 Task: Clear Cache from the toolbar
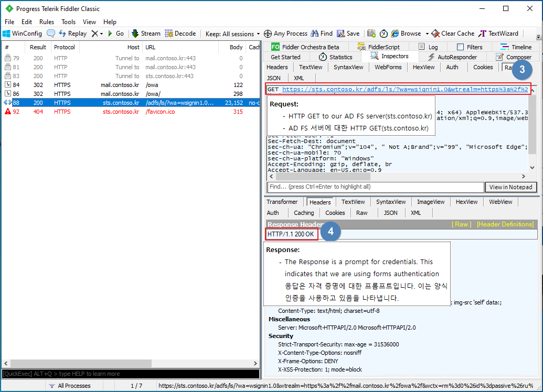coord(453,34)
